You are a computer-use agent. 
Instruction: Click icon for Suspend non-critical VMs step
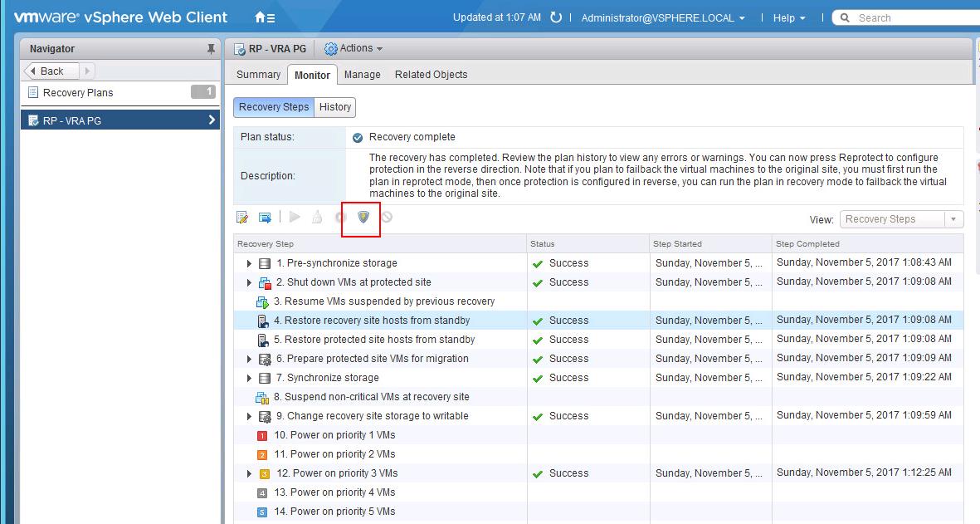tap(262, 398)
